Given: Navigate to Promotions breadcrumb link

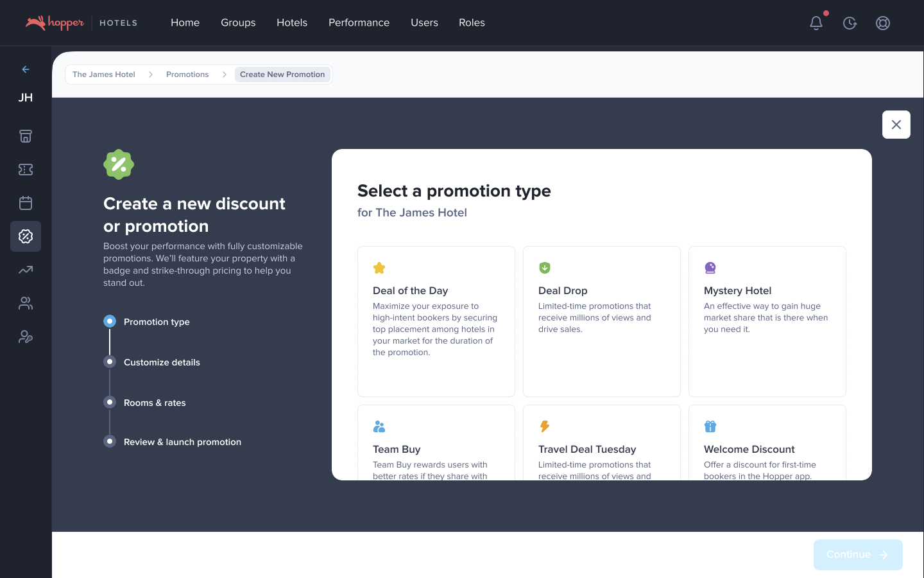Looking at the screenshot, I should tap(187, 74).
